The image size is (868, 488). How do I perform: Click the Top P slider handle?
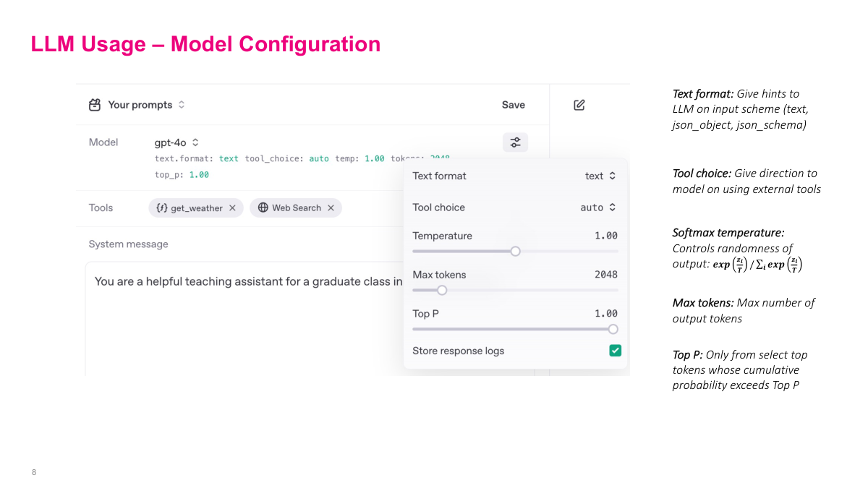tap(613, 329)
